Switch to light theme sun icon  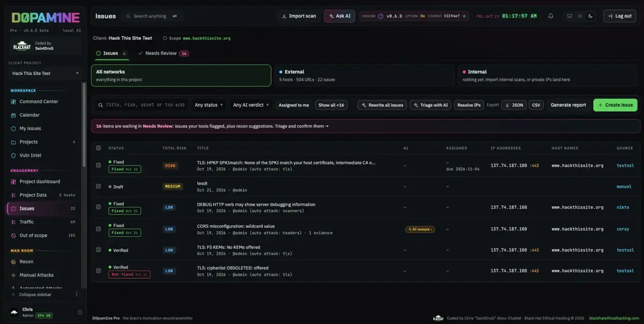[x=580, y=16]
